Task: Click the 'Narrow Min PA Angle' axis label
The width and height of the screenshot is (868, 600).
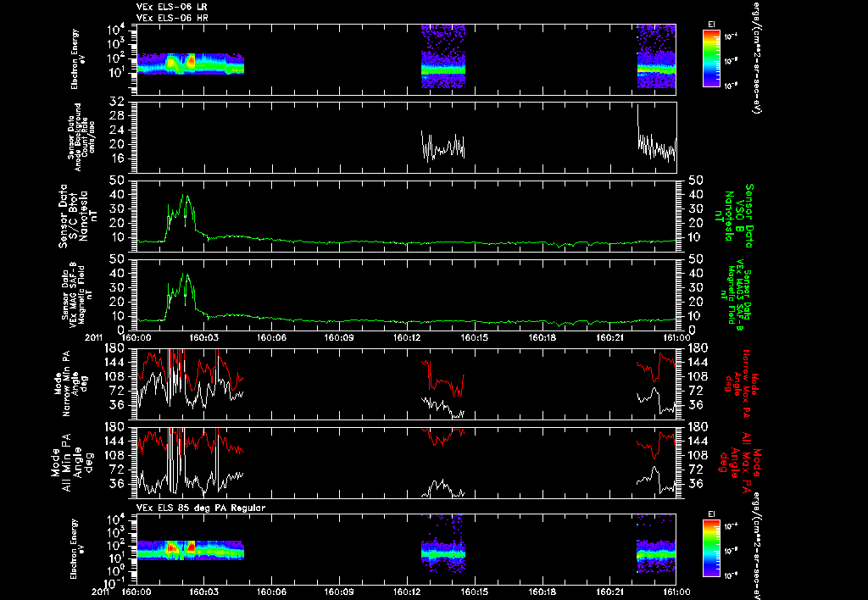Action: point(70,382)
